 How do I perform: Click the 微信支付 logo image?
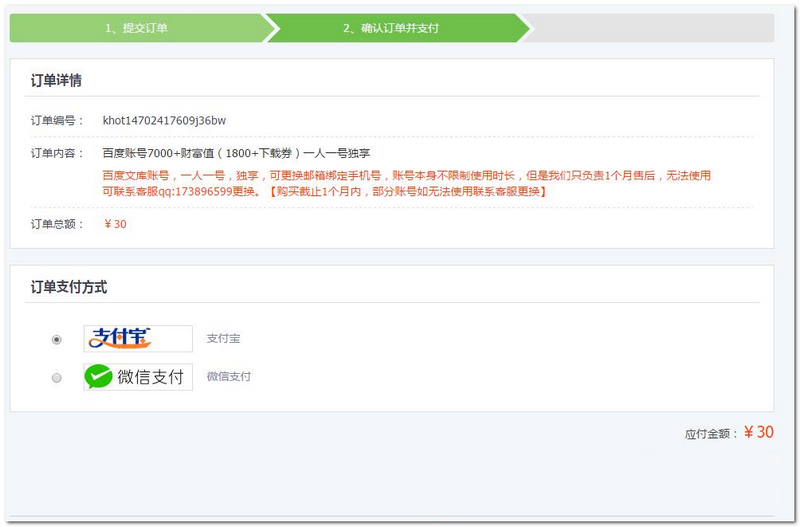138,377
